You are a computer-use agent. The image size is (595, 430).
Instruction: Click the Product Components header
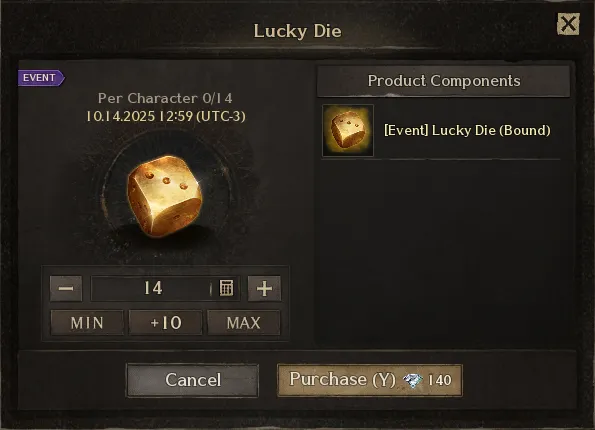[444, 81]
